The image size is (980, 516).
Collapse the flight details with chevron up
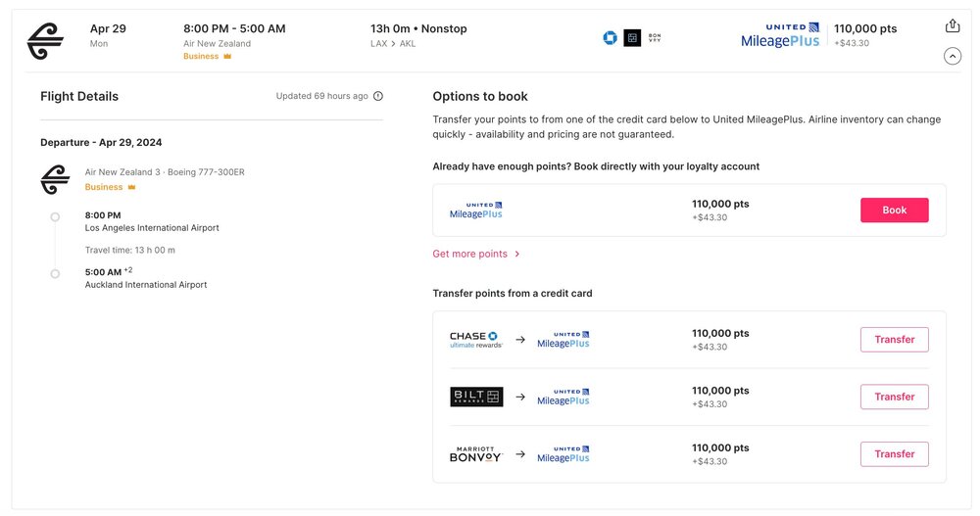pyautogui.click(x=952, y=56)
